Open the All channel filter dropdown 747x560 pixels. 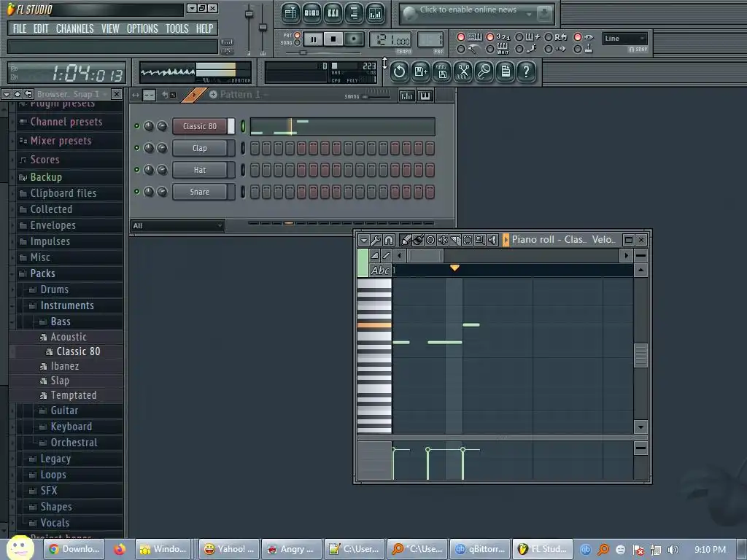(178, 226)
